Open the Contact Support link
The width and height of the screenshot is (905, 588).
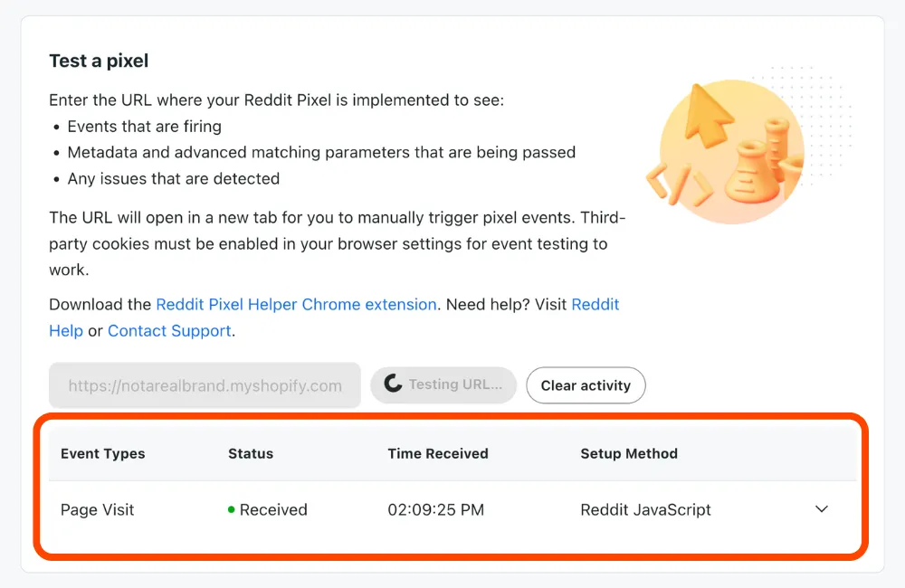169,331
